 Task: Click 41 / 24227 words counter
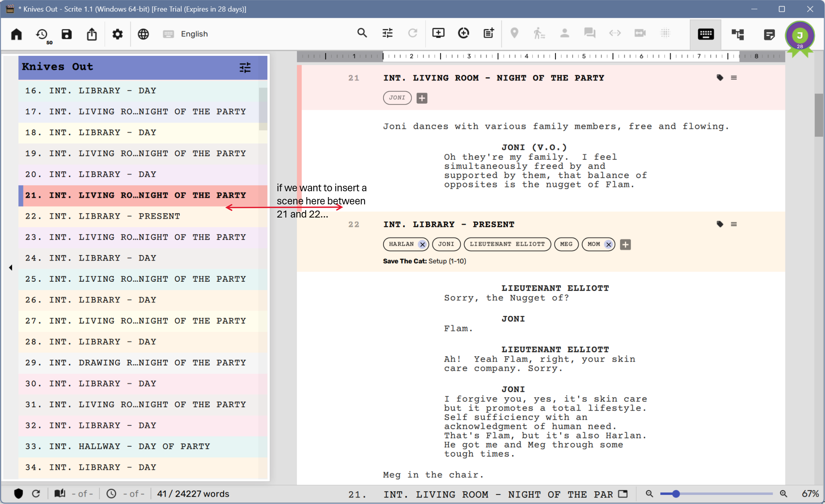[x=193, y=494]
